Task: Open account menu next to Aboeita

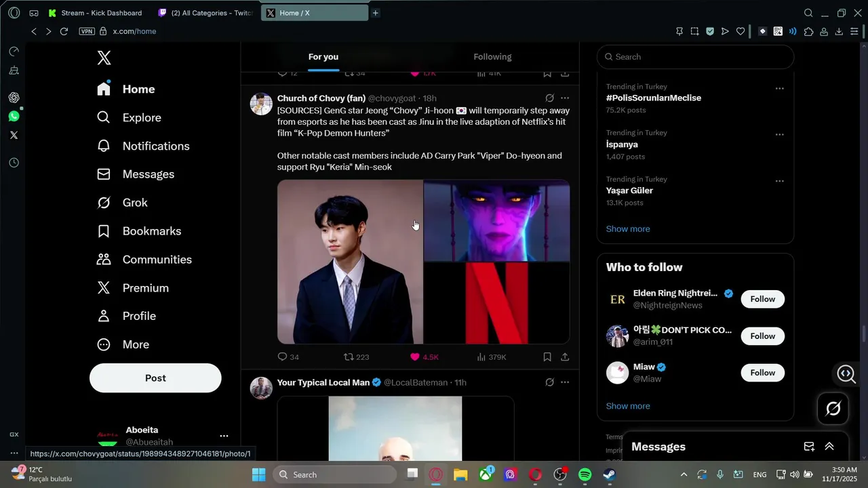Action: point(224,436)
